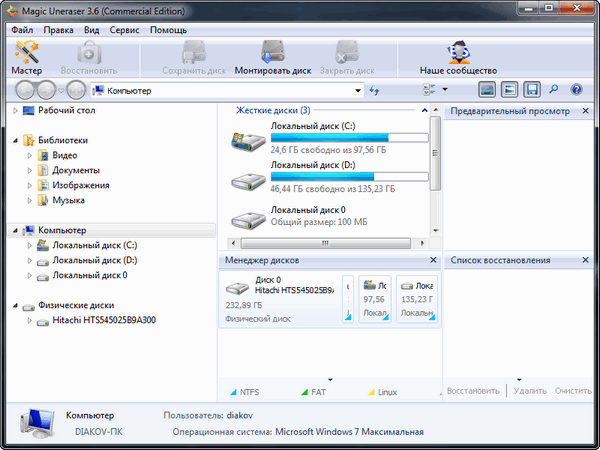The width and height of the screenshot is (600, 450).
Task: Open Наше сообщество community icon
Action: (x=458, y=58)
